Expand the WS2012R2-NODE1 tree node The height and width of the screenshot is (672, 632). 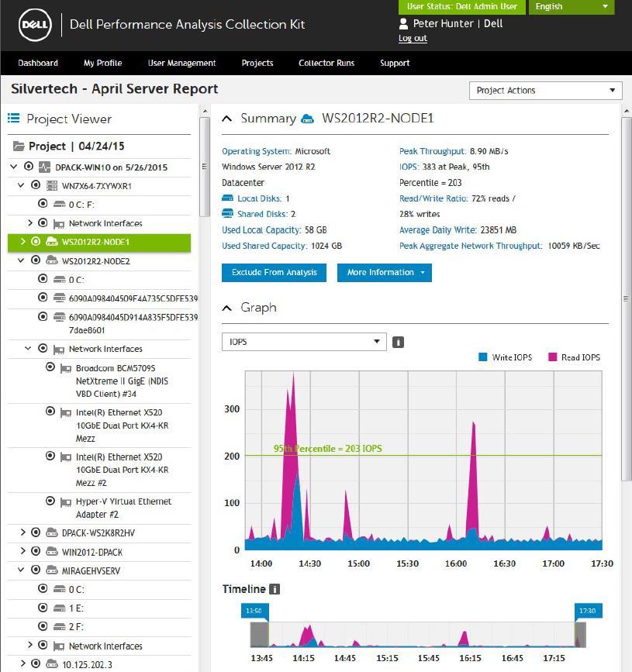coord(22,242)
